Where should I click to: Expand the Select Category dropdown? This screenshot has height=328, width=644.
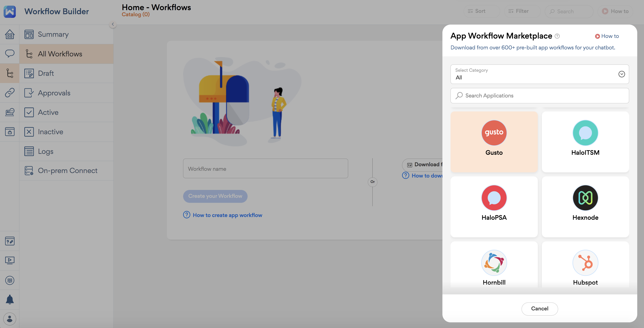(x=540, y=74)
